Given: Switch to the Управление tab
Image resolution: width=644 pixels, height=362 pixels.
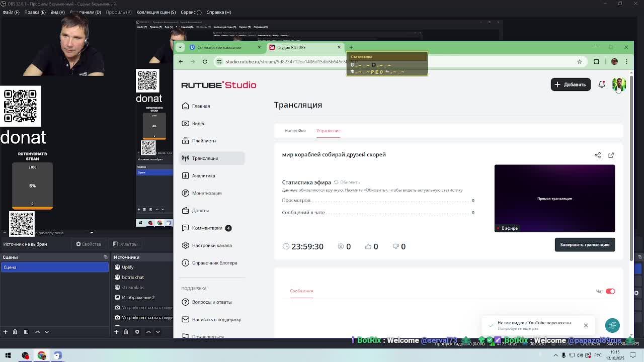Looking at the screenshot, I should (x=328, y=131).
